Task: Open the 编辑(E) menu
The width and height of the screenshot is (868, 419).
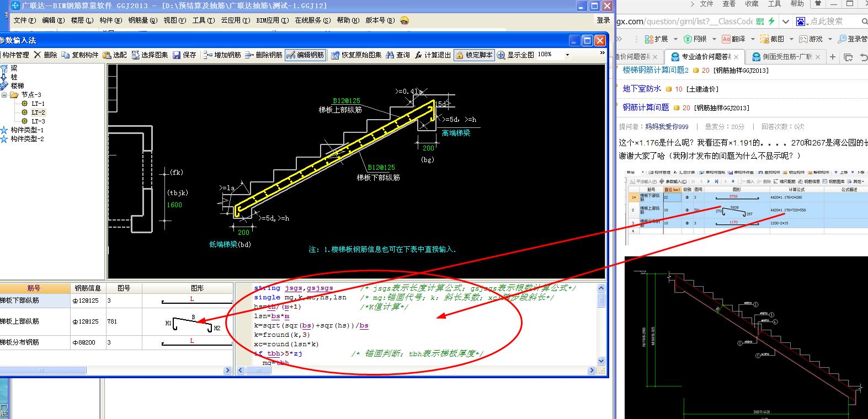Action: tap(53, 20)
